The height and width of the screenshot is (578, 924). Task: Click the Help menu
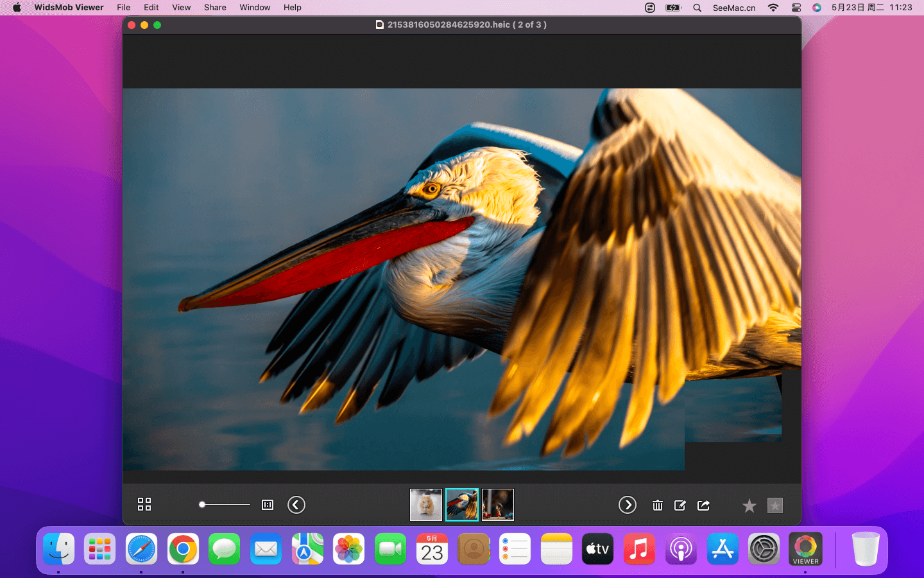tap(293, 8)
